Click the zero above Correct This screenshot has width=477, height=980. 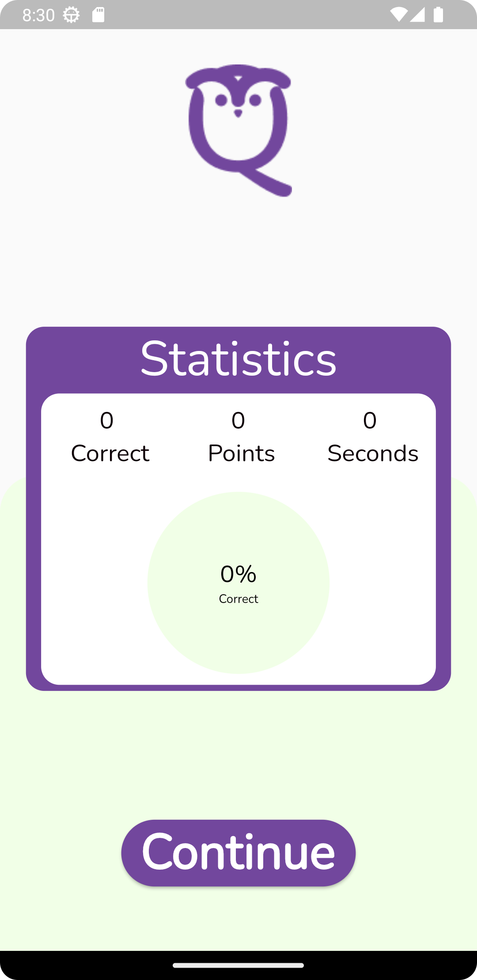click(106, 420)
